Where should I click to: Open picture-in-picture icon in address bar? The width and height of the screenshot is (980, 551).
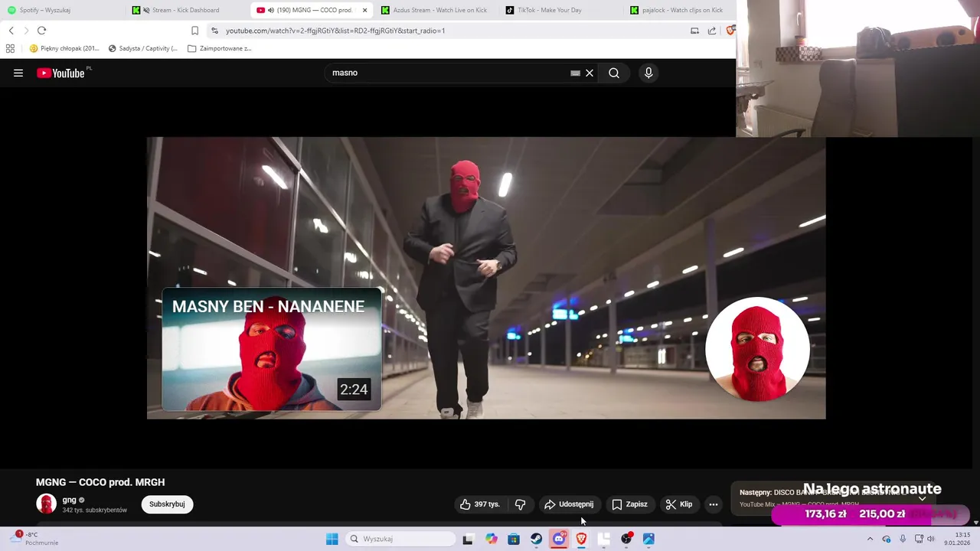point(694,31)
